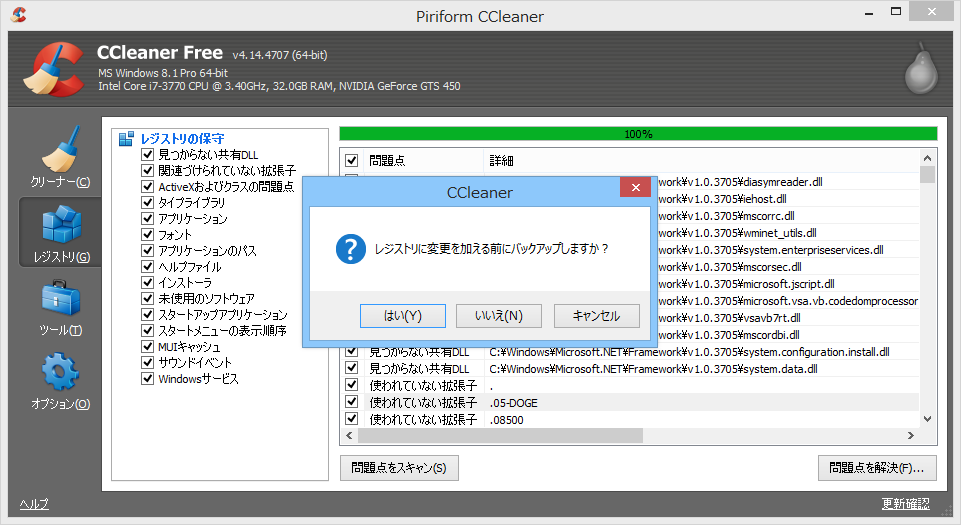The height and width of the screenshot is (525, 961).
Task: Uncheck the system.data.dll row checkbox
Action: point(351,368)
